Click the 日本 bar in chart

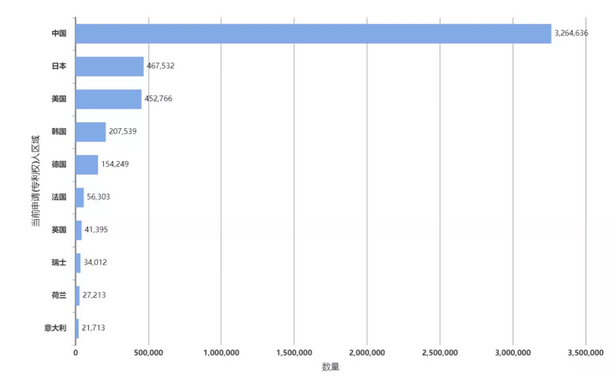(x=110, y=66)
